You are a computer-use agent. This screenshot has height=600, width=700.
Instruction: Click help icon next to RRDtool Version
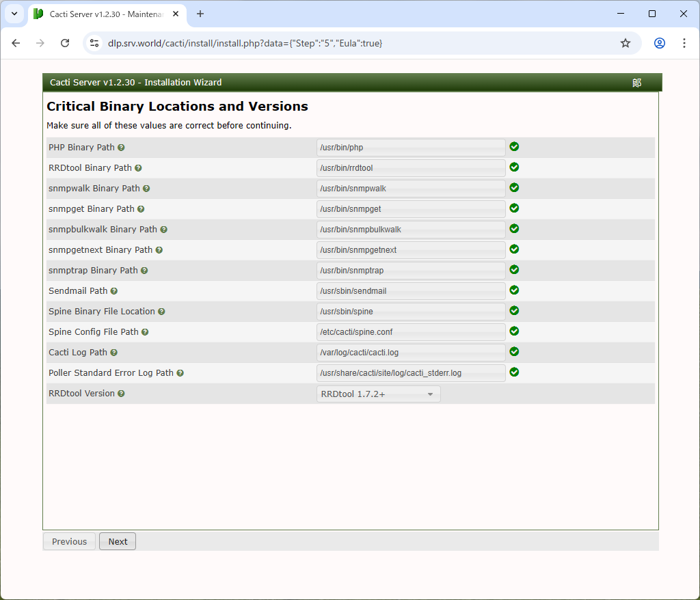coord(121,394)
